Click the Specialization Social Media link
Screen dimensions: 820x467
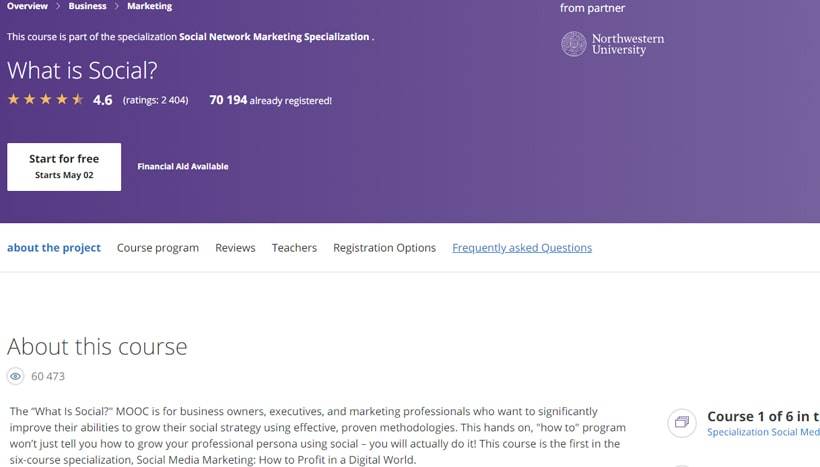[x=763, y=433]
